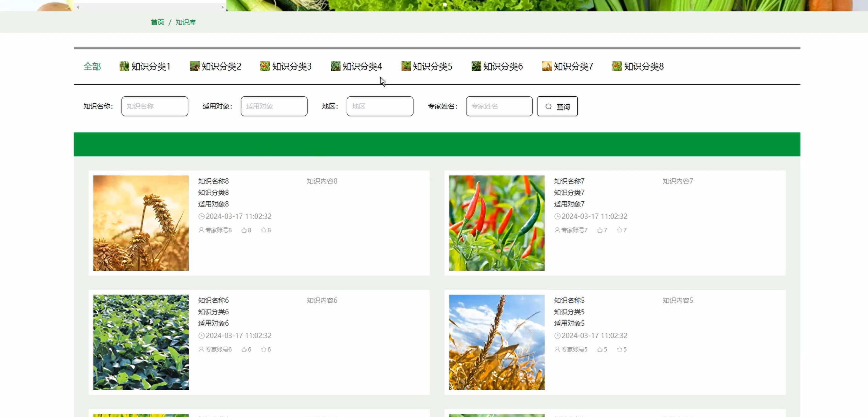Open the chili pepper thumbnail image
868x417 pixels.
[497, 223]
